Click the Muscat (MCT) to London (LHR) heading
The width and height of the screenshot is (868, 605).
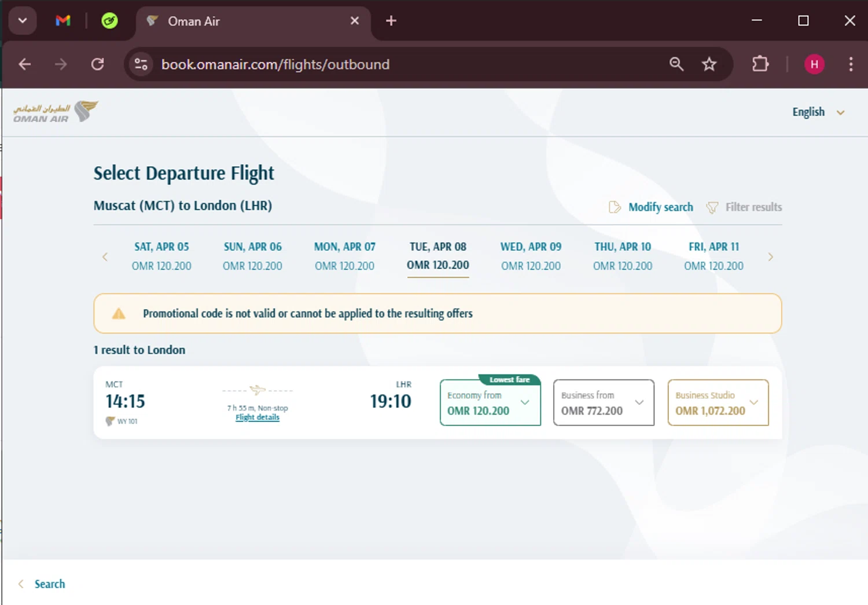coord(183,206)
